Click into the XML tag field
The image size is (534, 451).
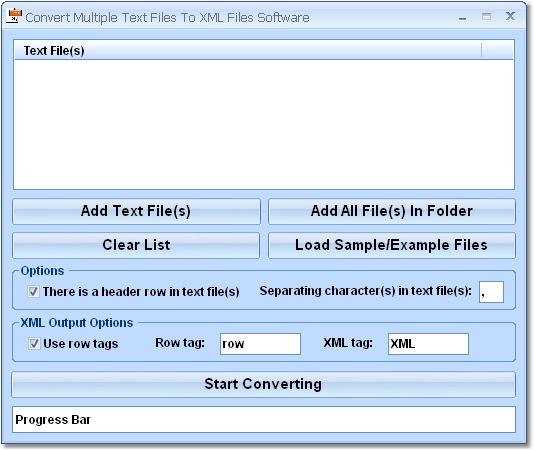[x=428, y=344]
